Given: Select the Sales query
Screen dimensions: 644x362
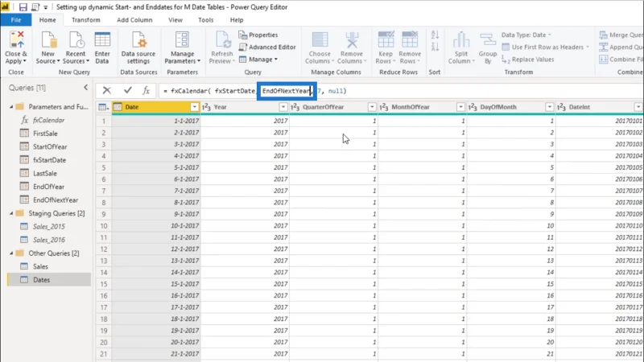Looking at the screenshot, I should coord(40,267).
